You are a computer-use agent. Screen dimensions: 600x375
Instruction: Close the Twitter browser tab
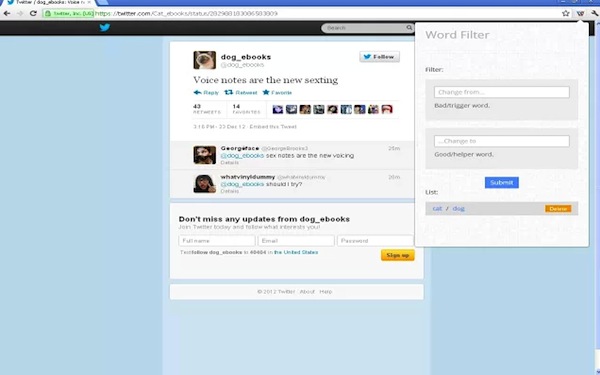[x=89, y=2]
